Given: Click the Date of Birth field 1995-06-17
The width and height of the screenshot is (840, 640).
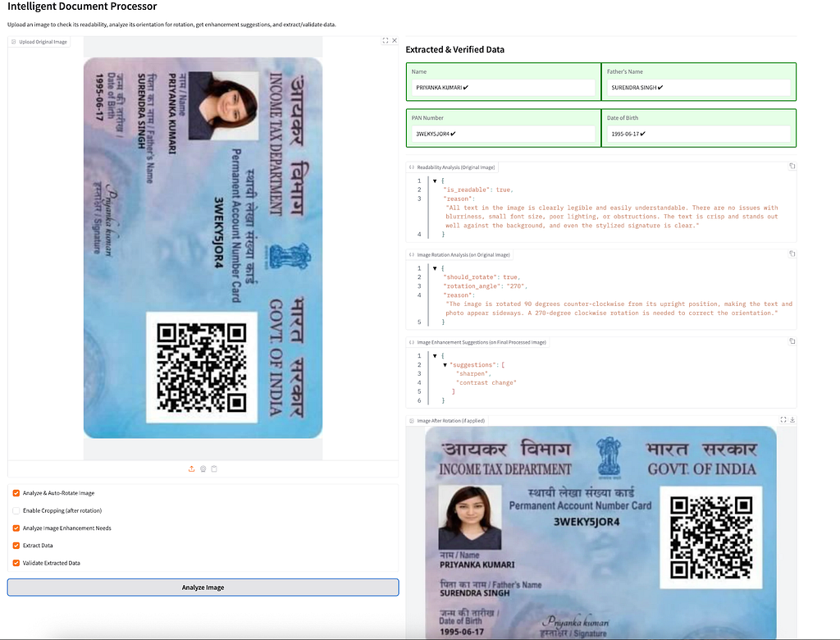Looking at the screenshot, I should coord(699,134).
